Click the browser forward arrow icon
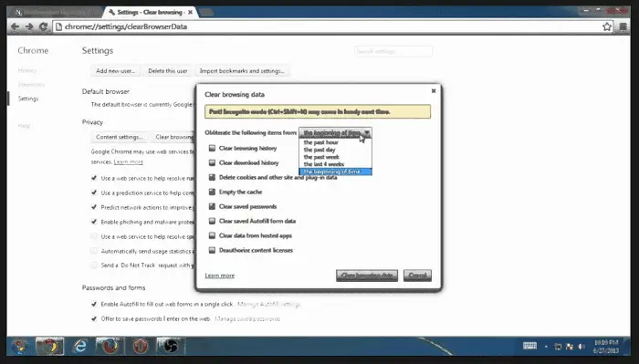639x364 pixels. (x=29, y=26)
